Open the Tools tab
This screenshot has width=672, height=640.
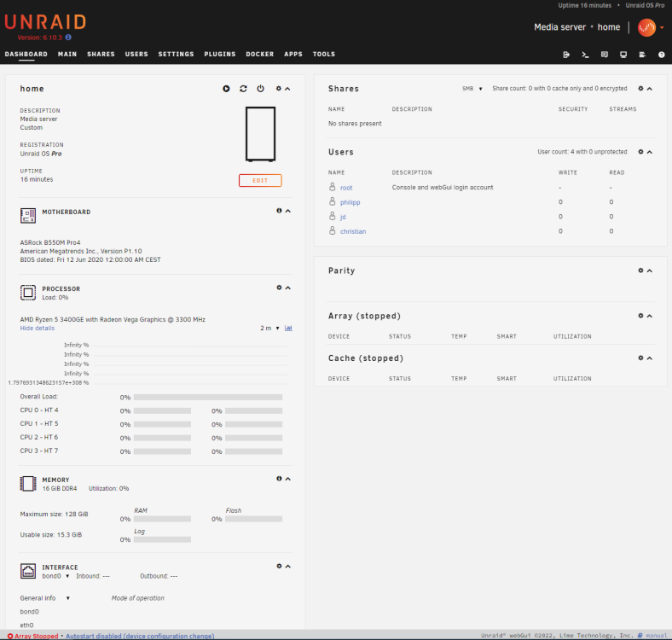pos(324,54)
